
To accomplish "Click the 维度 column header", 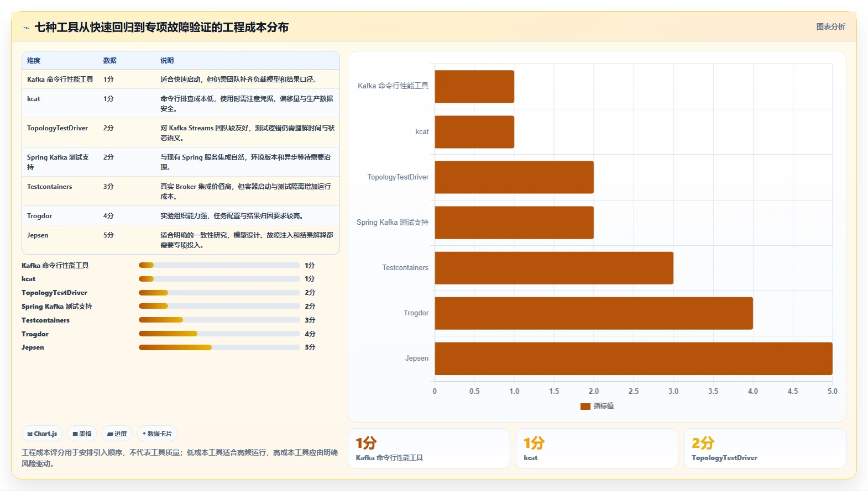I will tap(34, 61).
